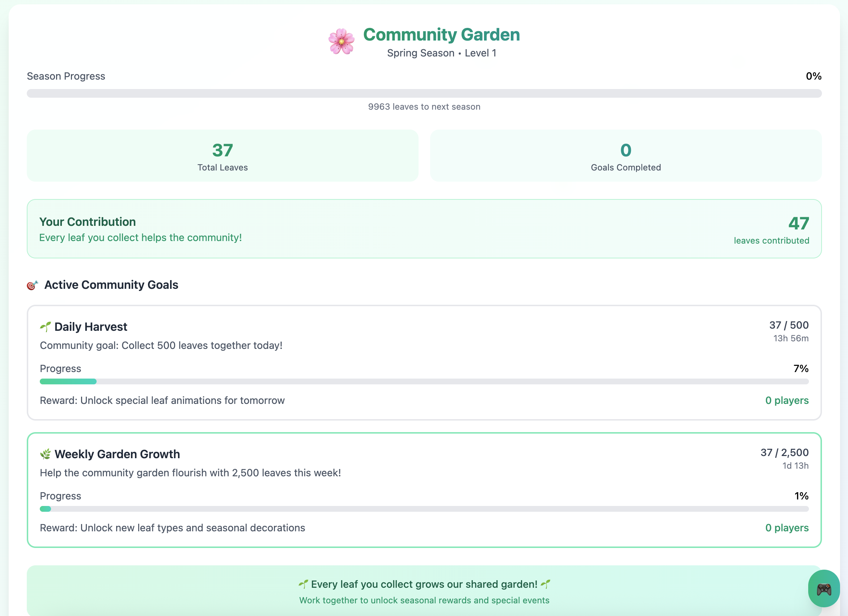Click the seedling icon next to Daily Harvest
Screen dimensions: 848x616
45,327
